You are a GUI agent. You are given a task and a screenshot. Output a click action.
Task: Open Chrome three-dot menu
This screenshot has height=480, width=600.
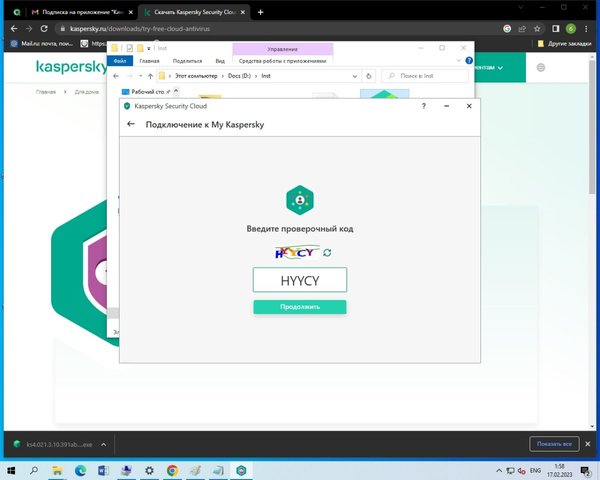(586, 29)
